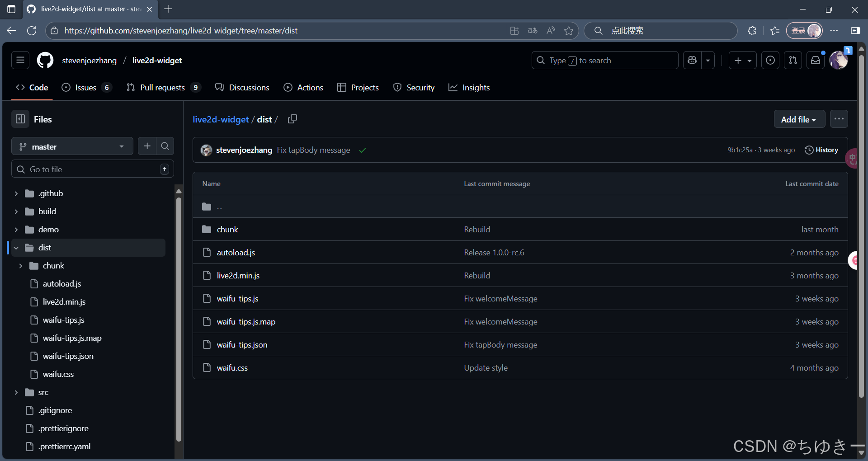View the commit status green checkmark
868x461 pixels.
coord(363,150)
